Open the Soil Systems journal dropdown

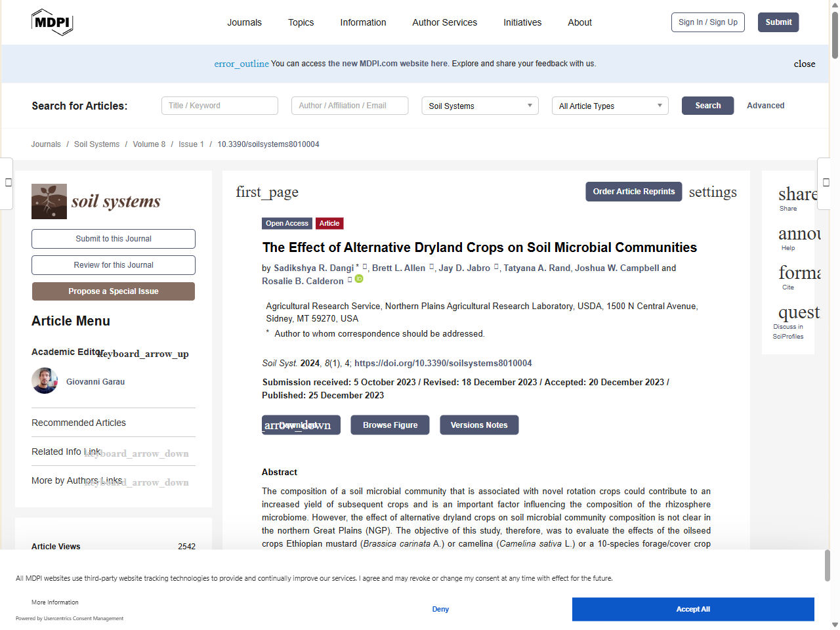[x=480, y=106]
